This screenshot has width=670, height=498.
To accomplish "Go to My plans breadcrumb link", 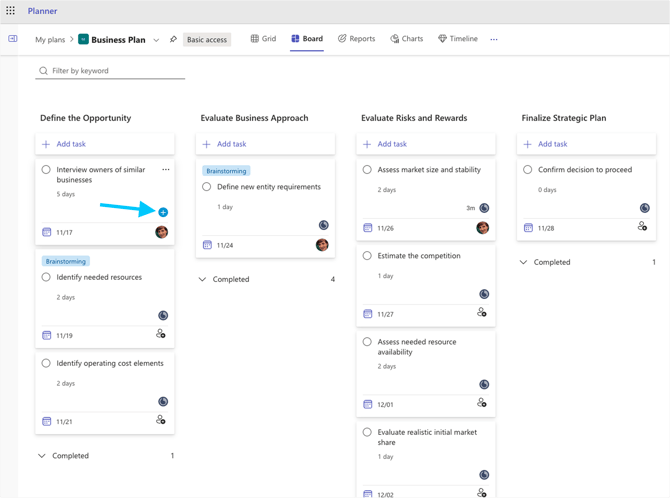I will pyautogui.click(x=50, y=40).
